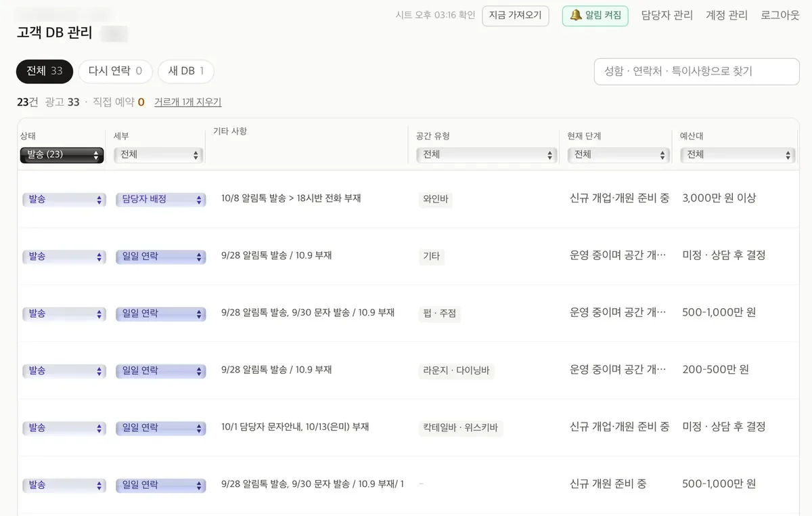812x516 pixels.
Task: Open 담당자 관리 link
Action: point(667,16)
